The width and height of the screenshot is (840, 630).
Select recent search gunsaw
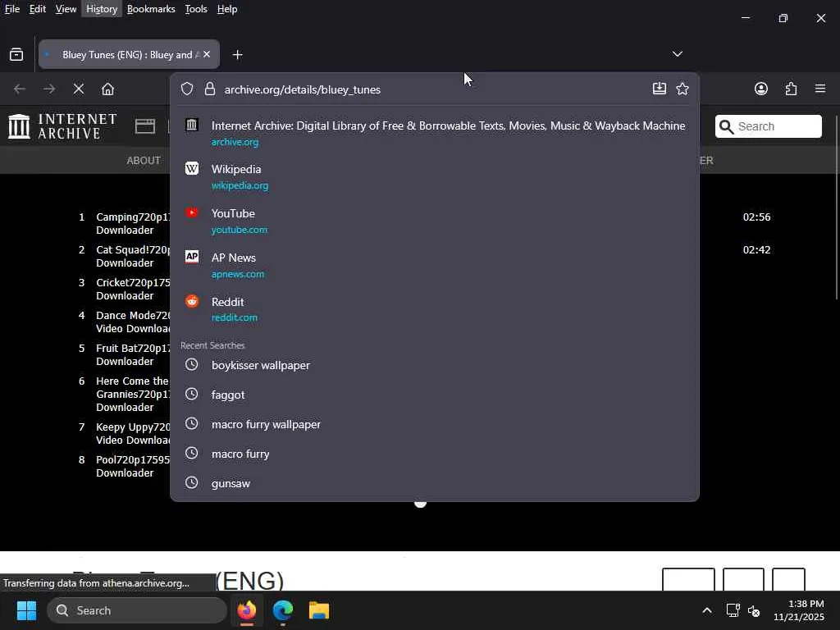pyautogui.click(x=435, y=483)
